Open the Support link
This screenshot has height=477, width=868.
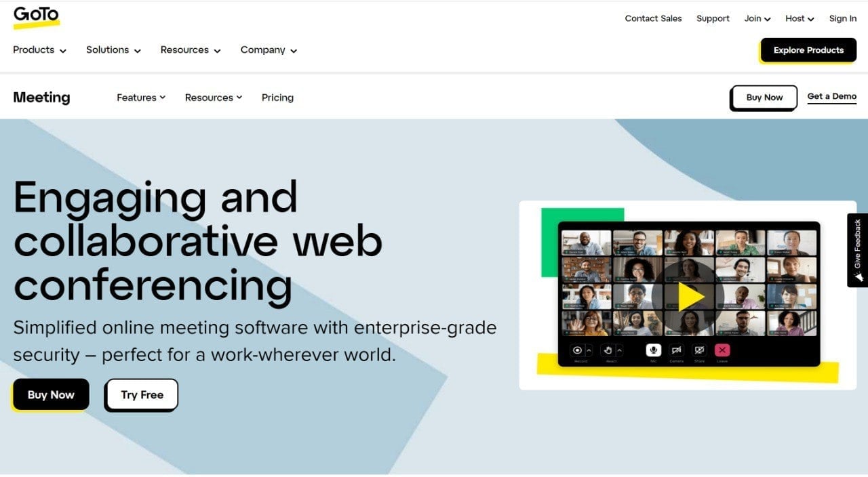(x=713, y=18)
